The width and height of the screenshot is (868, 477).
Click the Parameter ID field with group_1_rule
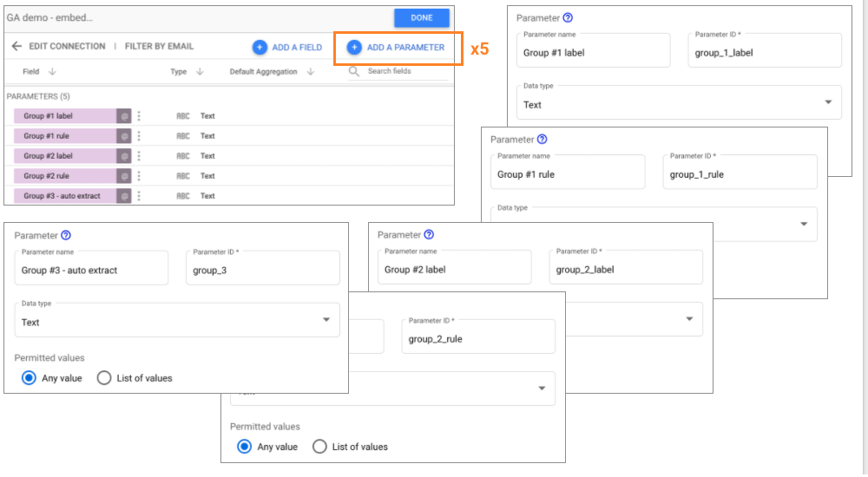[740, 172]
